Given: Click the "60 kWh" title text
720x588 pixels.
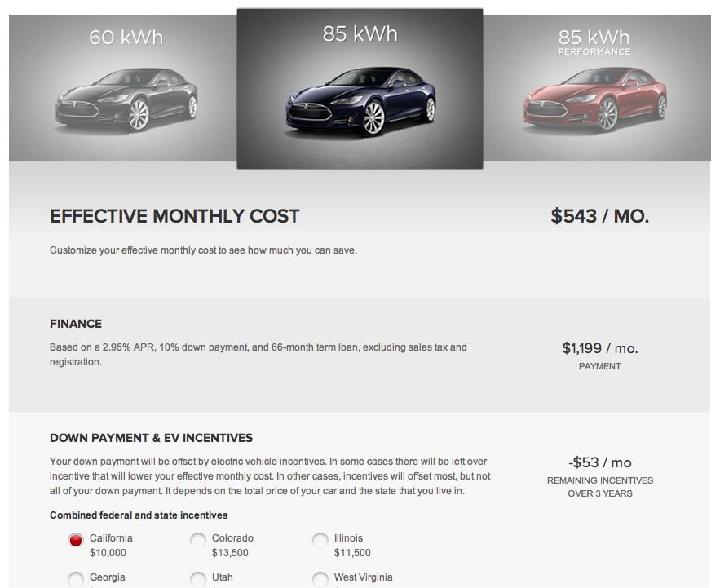Looking at the screenshot, I should (x=126, y=38).
